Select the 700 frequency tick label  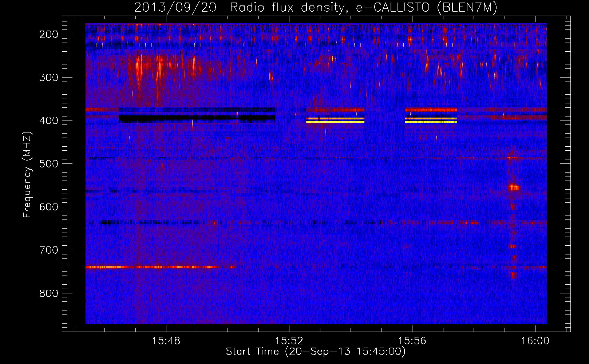tap(49, 250)
